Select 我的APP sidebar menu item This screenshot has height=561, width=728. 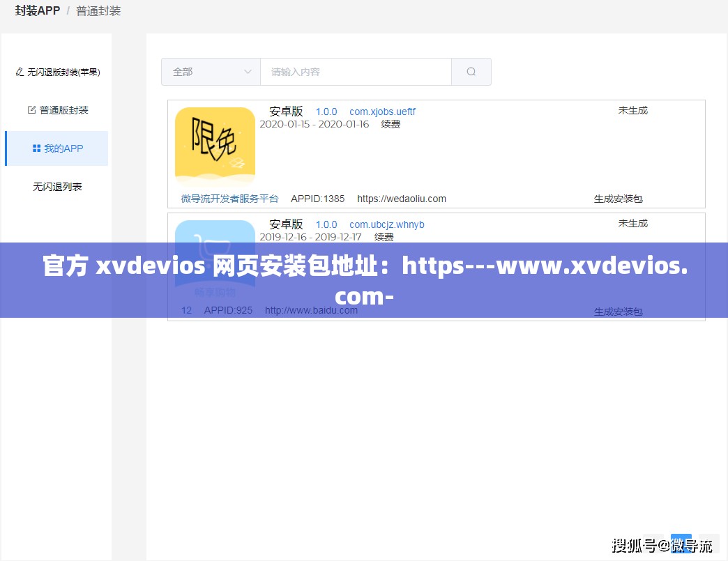(56, 148)
